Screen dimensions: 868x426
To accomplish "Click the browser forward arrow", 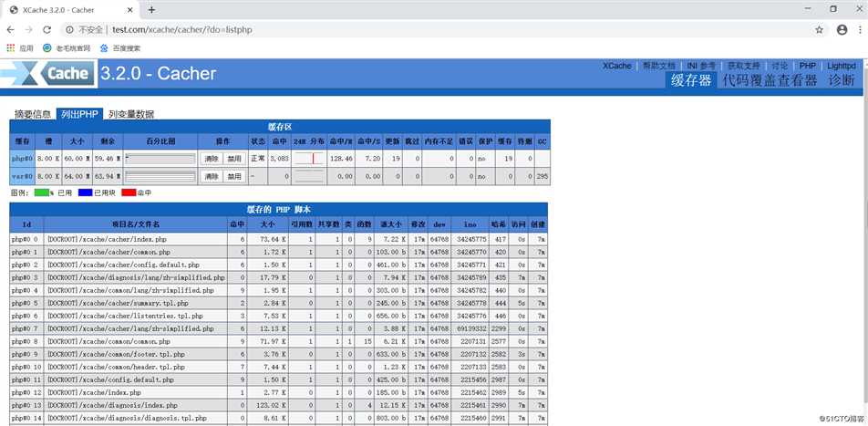I will coord(29,30).
